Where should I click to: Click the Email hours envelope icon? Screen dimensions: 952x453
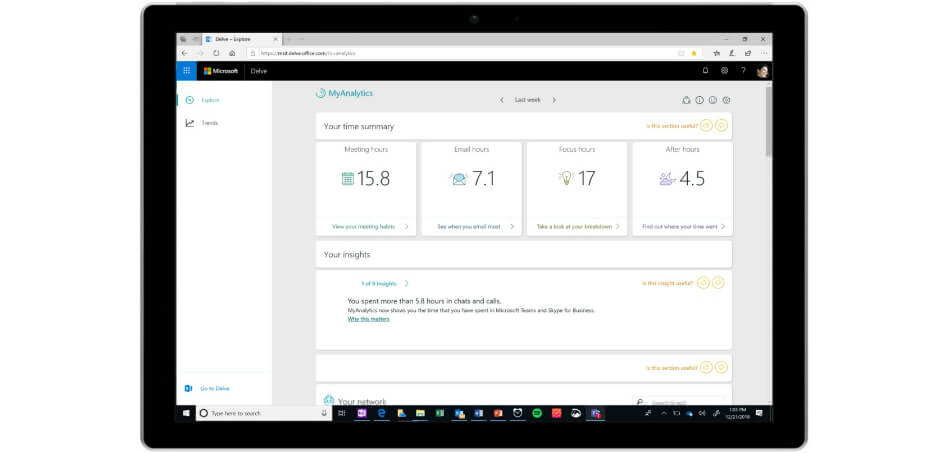tap(458, 179)
